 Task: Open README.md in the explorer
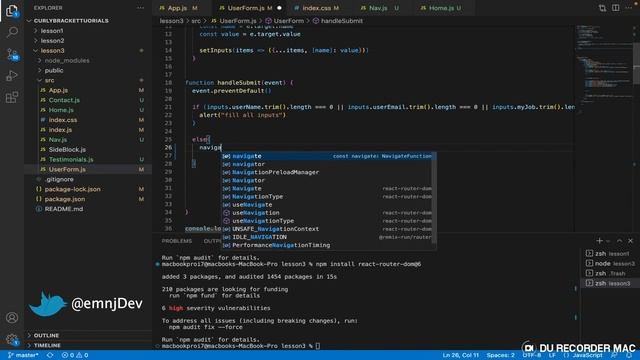pyautogui.click(x=64, y=209)
